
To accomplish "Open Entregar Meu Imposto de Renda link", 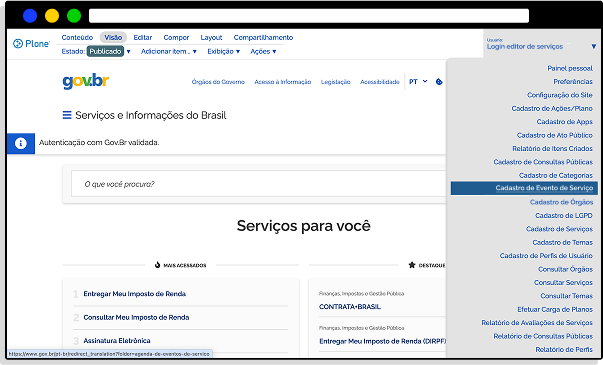I will [x=135, y=294].
